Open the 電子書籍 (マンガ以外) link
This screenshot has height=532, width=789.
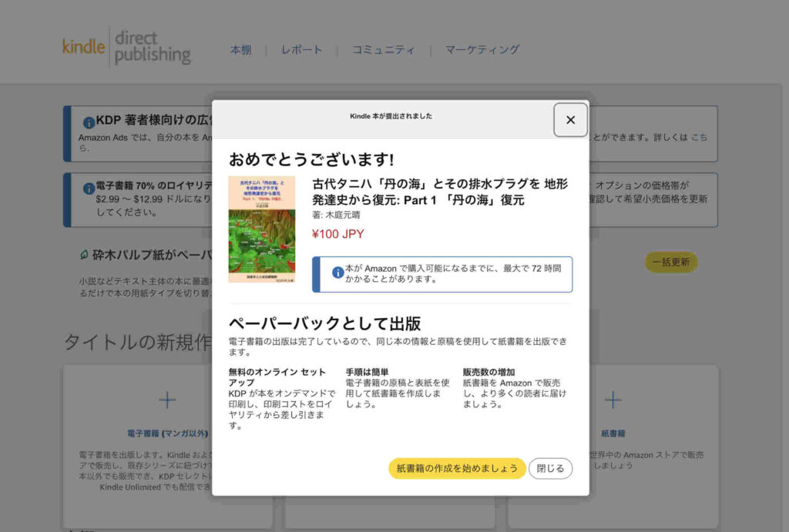[167, 433]
